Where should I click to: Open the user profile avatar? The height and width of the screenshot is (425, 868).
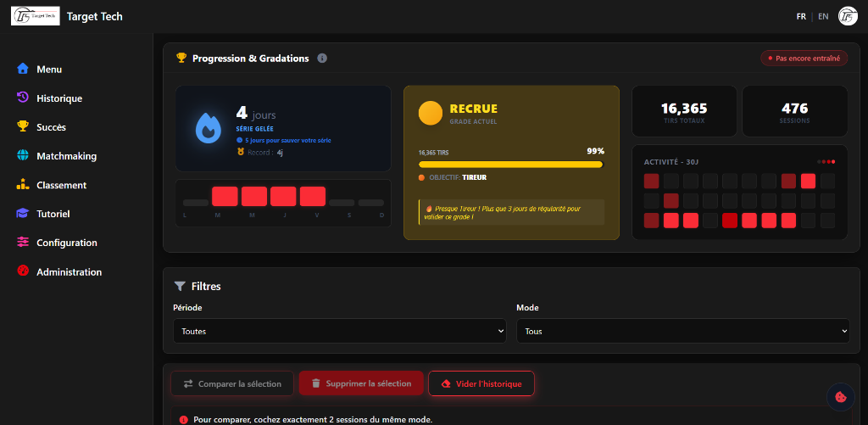tap(848, 16)
